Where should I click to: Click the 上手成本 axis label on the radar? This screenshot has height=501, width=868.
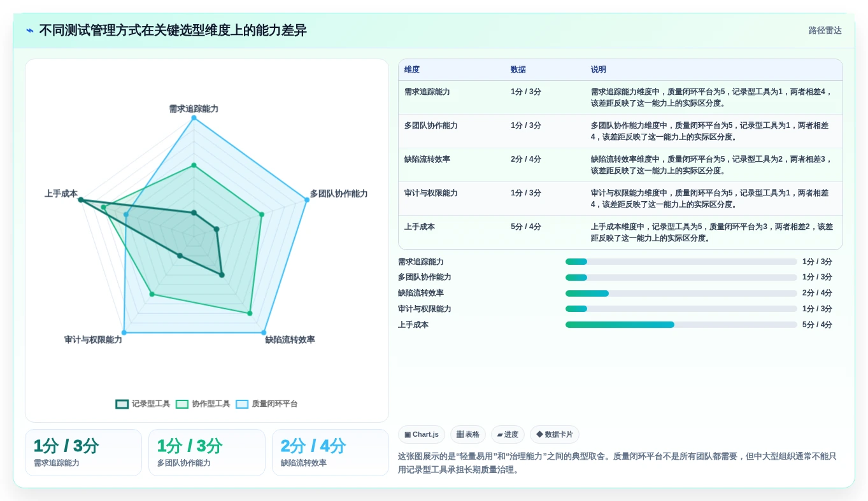(x=61, y=194)
